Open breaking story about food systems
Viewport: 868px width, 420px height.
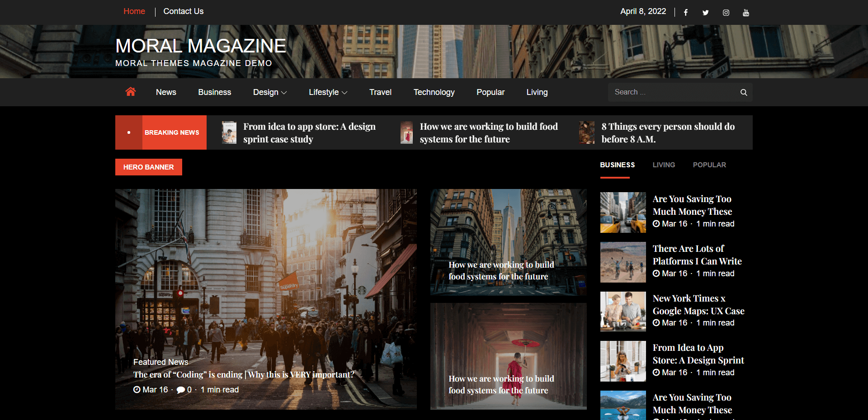489,133
